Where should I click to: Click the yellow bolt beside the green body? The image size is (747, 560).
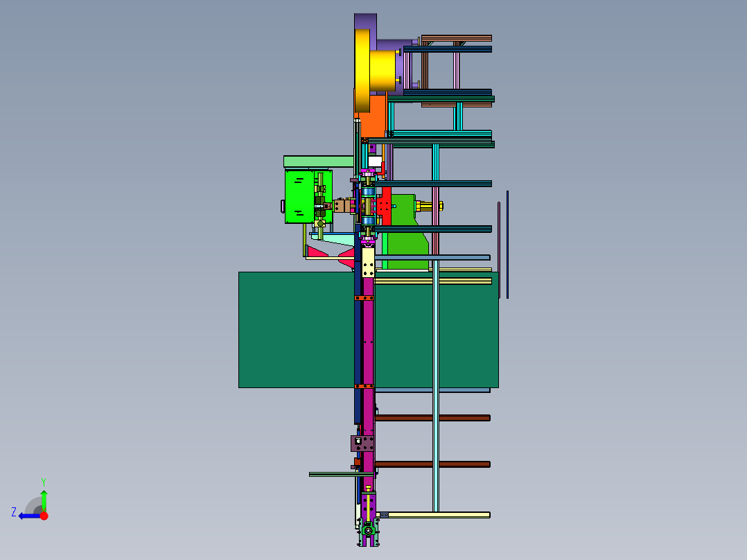[x=430, y=206]
